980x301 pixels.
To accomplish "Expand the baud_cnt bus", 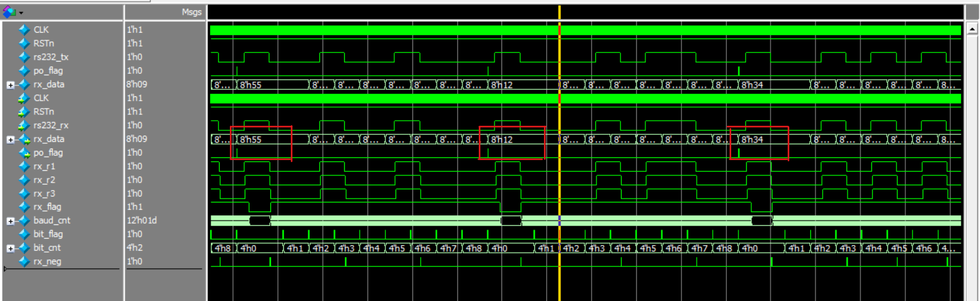I will (x=11, y=221).
